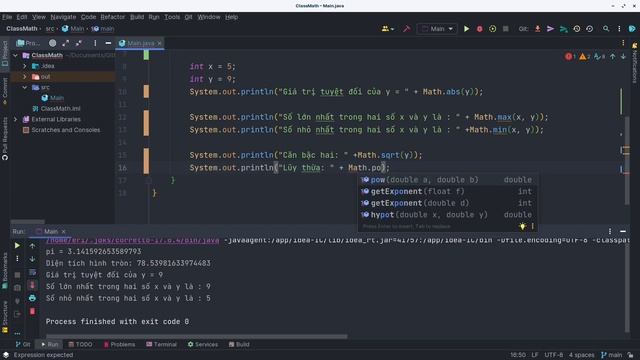Clear all console output trash icon
The height and width of the screenshot is (360, 640).
coord(32,311)
